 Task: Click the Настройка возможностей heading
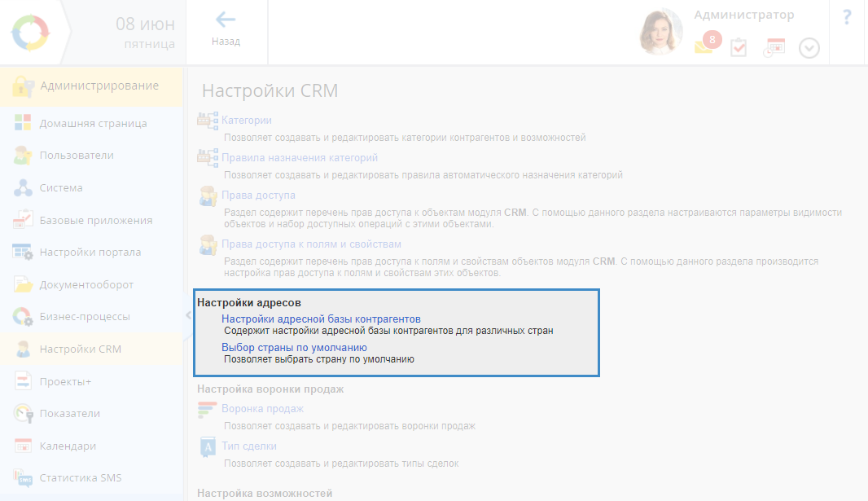pyautogui.click(x=265, y=493)
